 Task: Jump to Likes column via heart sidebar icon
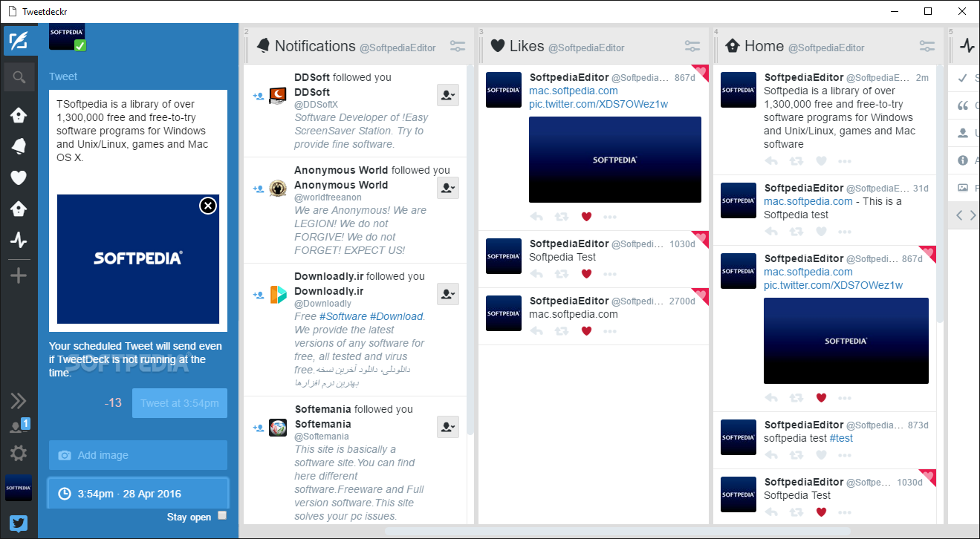pos(19,177)
